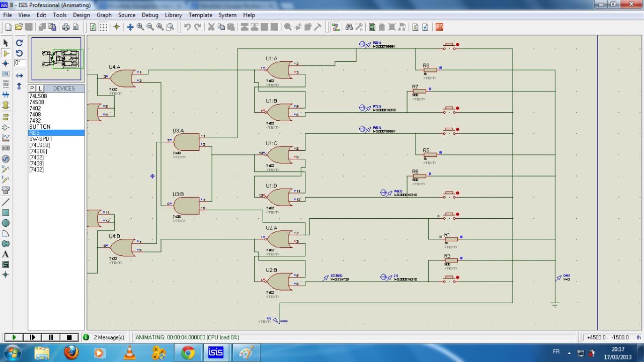
Task: Rotate clockwise using the rotate icon
Action: pyautogui.click(x=19, y=43)
